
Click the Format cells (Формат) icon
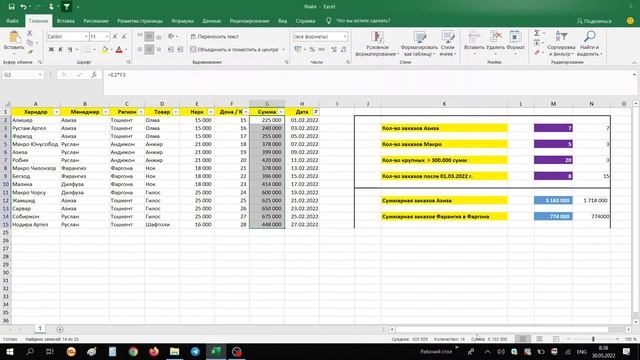515,36
